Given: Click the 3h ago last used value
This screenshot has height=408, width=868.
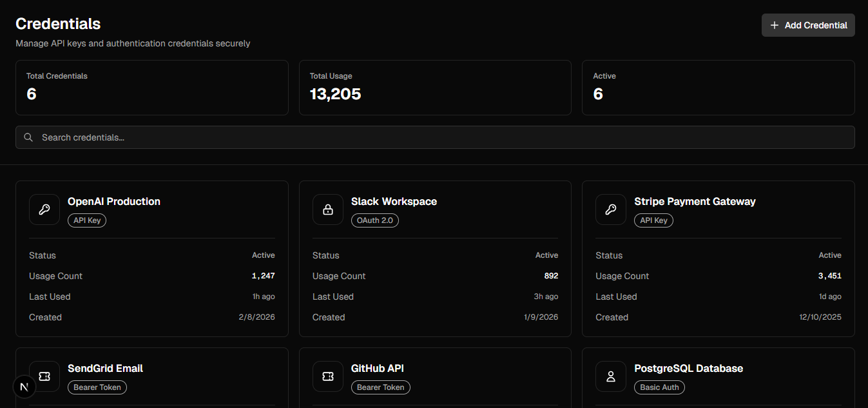Looking at the screenshot, I should [546, 296].
